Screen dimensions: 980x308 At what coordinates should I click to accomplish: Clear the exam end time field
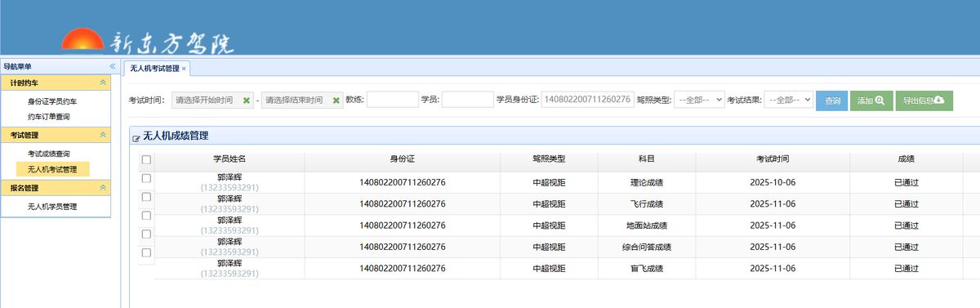[336, 100]
